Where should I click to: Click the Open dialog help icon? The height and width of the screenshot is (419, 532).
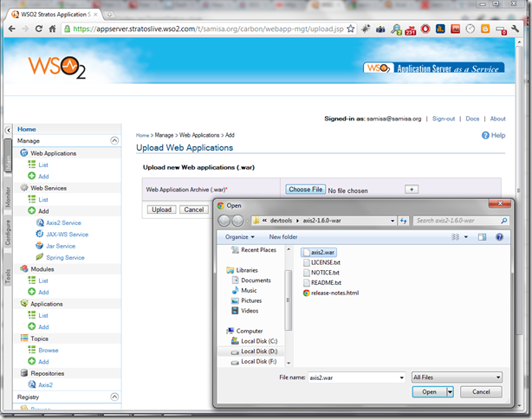[x=499, y=237]
